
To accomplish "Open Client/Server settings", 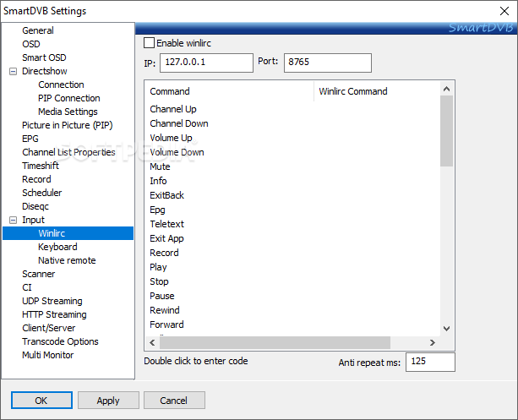I will (48, 328).
